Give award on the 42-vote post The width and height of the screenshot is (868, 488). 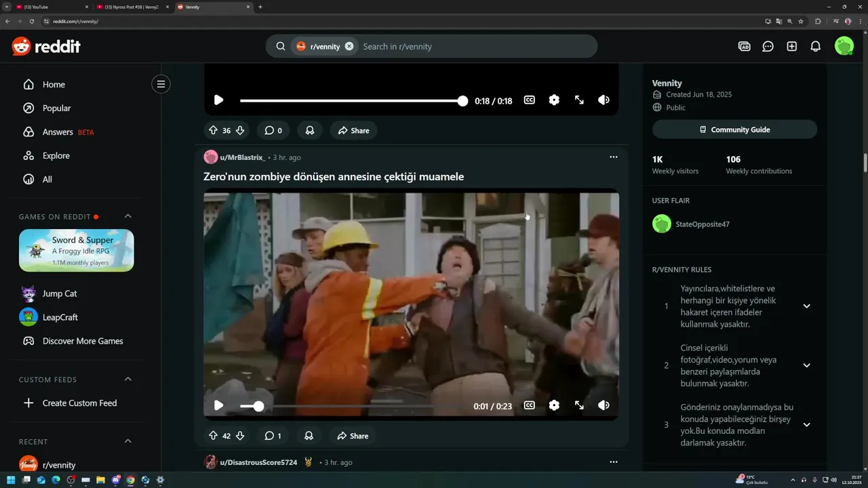pyautogui.click(x=309, y=436)
